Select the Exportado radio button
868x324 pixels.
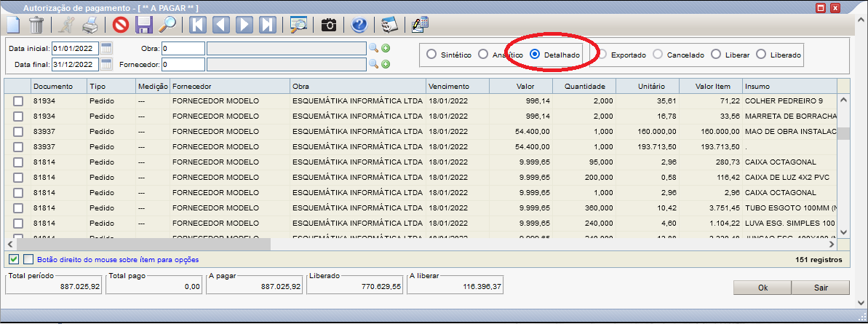[602, 55]
